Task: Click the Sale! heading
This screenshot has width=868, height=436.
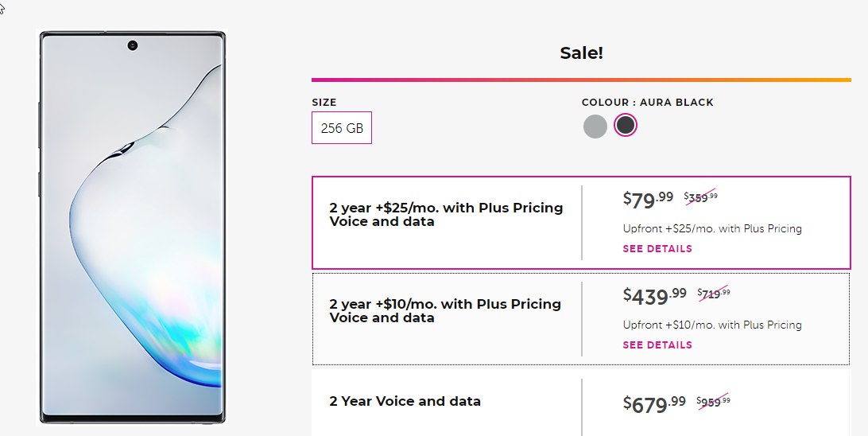Action: 581,53
